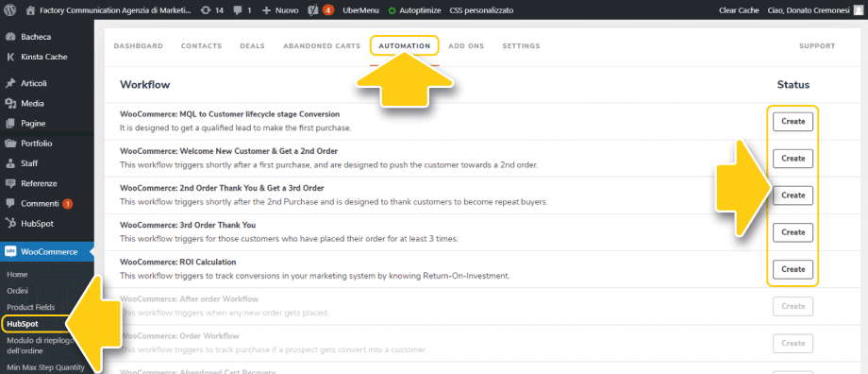The image size is (868, 374).
Task: Create the MQL to Customer lifecycle workflow
Action: pyautogui.click(x=793, y=121)
